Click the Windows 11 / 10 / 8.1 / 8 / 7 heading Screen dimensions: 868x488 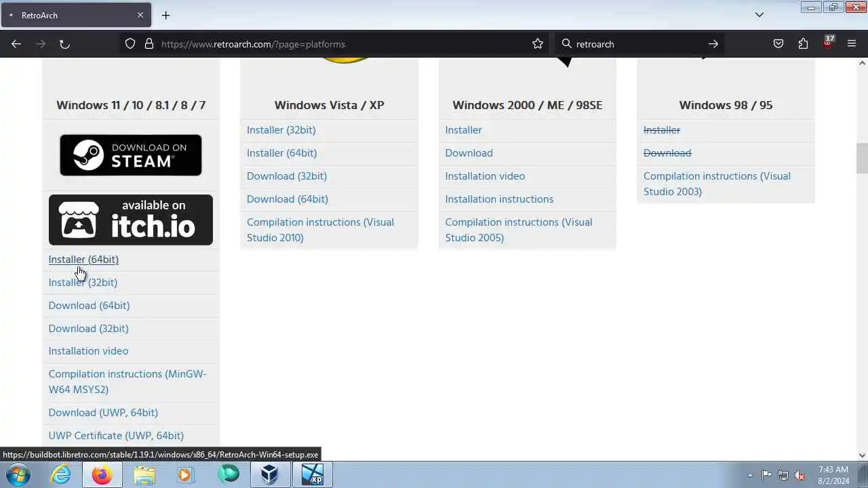click(x=131, y=105)
